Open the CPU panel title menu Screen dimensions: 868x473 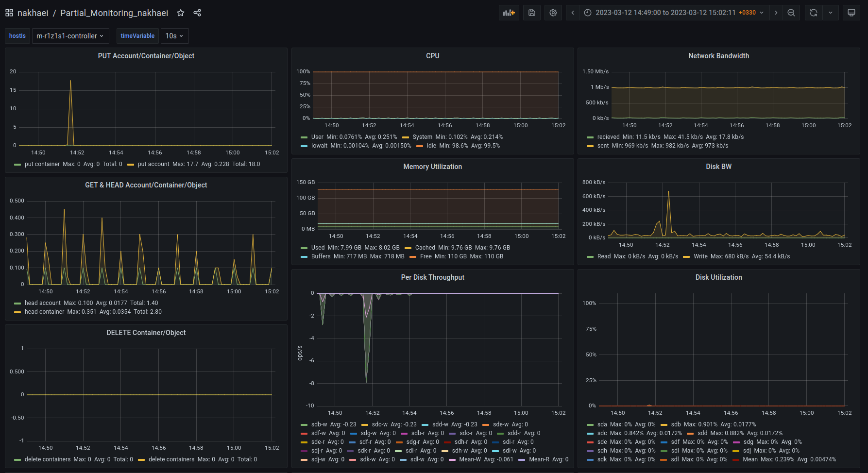coord(432,56)
